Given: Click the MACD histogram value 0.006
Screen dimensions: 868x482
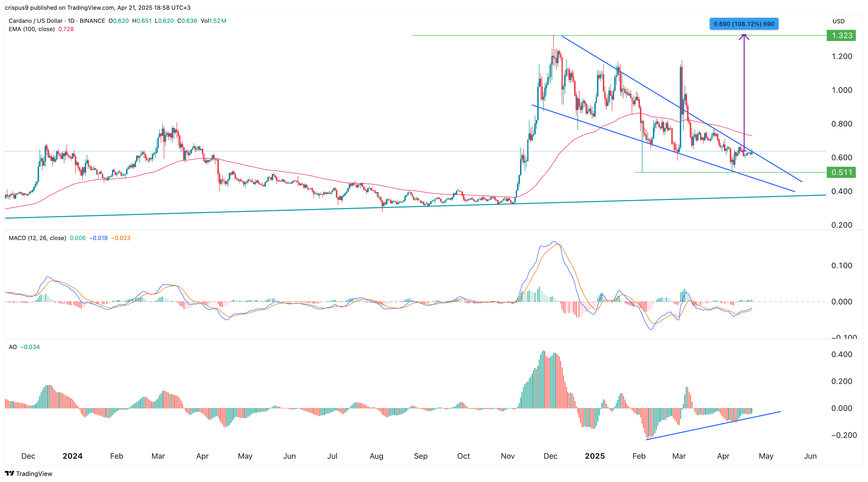Looking at the screenshot, I should tap(78, 238).
